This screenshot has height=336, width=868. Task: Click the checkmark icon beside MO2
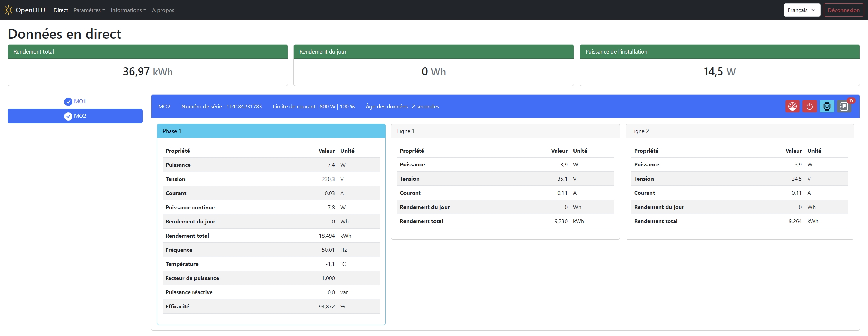[x=68, y=116]
